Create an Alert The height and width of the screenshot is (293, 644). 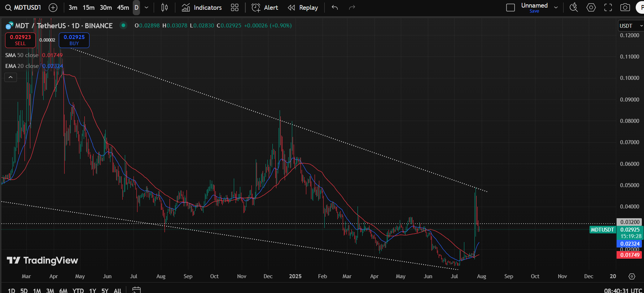tap(265, 8)
